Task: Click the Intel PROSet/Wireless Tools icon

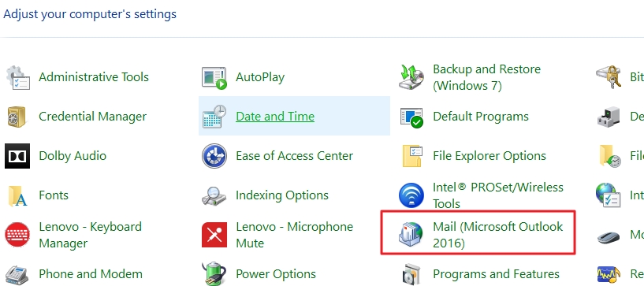Action: (x=411, y=195)
